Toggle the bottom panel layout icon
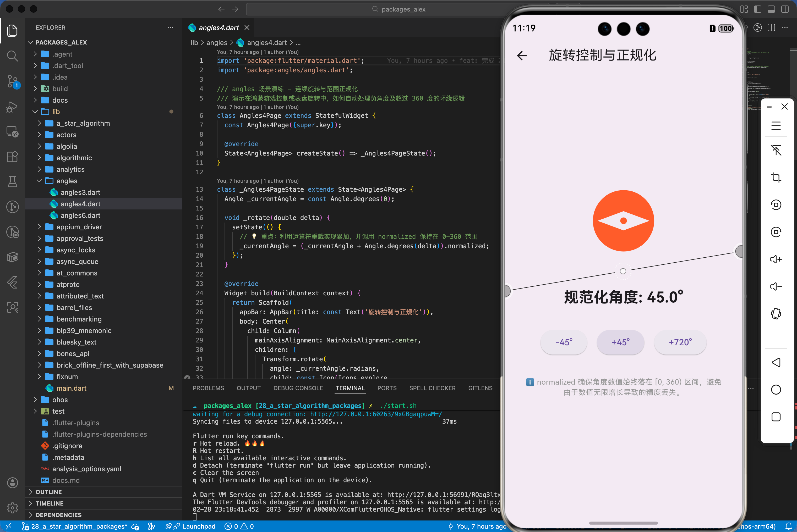Image resolution: width=797 pixels, height=532 pixels. 771,9
